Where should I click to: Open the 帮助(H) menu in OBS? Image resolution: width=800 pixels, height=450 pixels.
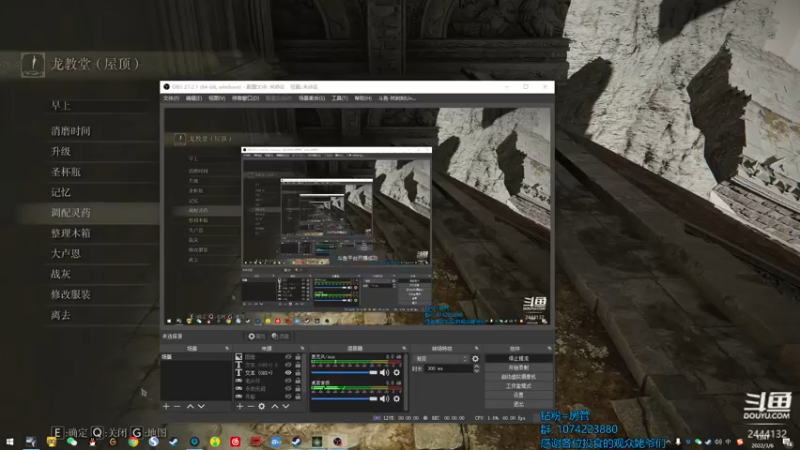click(363, 98)
